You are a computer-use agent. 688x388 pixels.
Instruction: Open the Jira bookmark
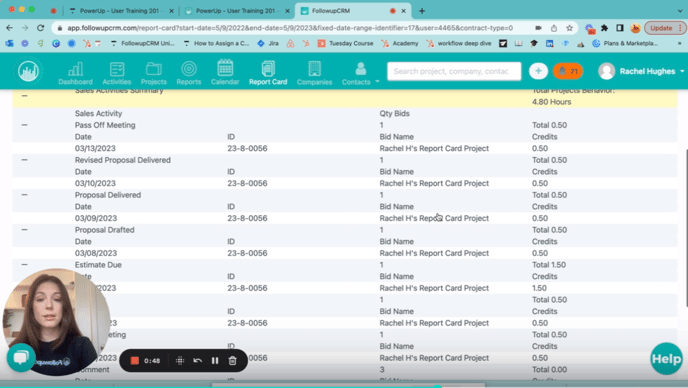(x=268, y=43)
